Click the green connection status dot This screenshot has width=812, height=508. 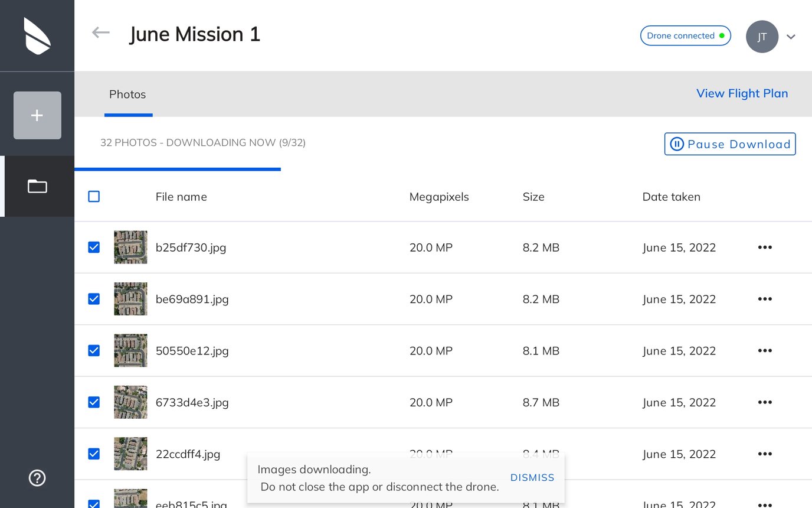pos(722,35)
